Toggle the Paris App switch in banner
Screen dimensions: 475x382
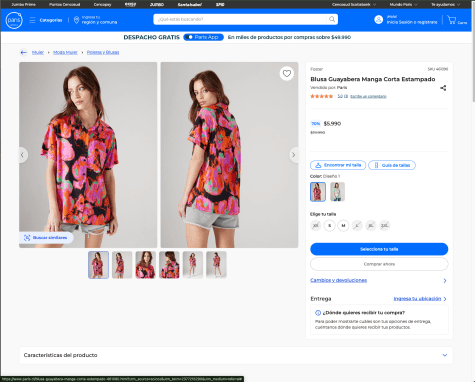(x=189, y=37)
